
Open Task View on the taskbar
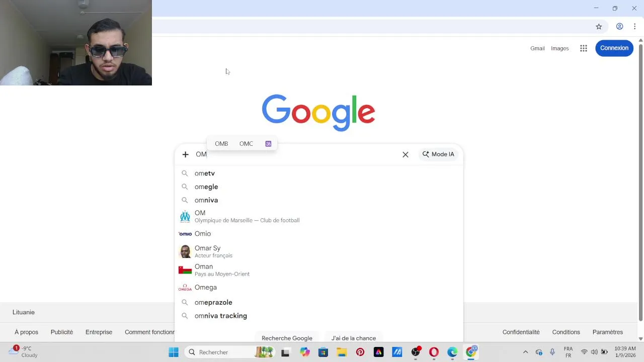point(285,352)
